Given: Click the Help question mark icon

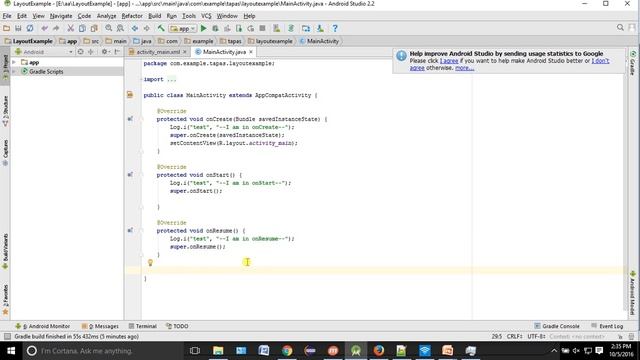Looking at the screenshot, I should [335, 29].
